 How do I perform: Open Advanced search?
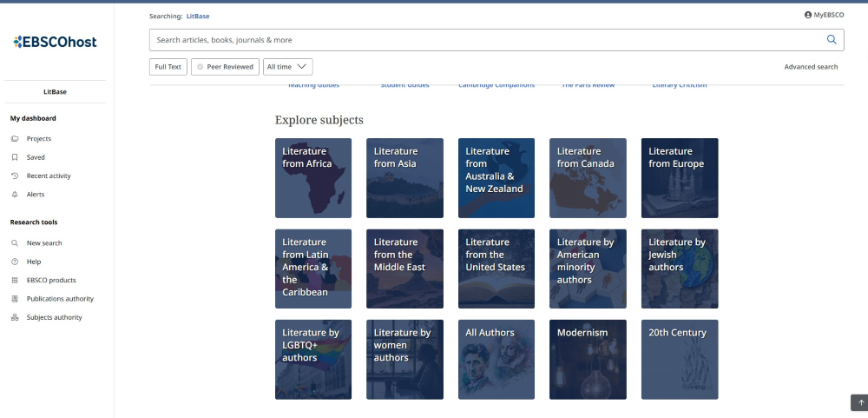pos(811,67)
